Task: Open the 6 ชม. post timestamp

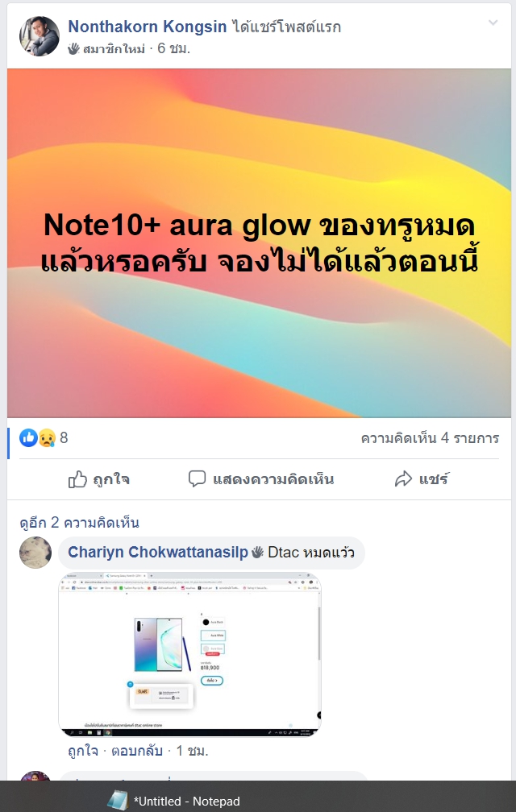Action: coord(173,48)
